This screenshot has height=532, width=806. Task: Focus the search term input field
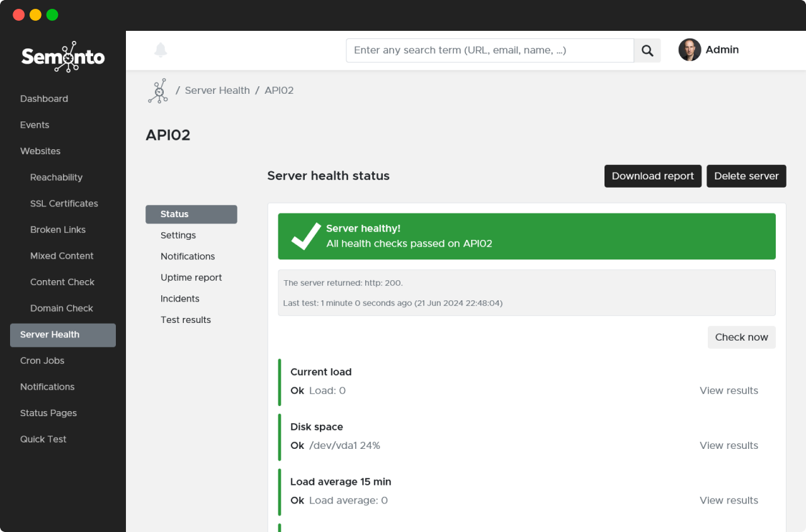tap(489, 50)
